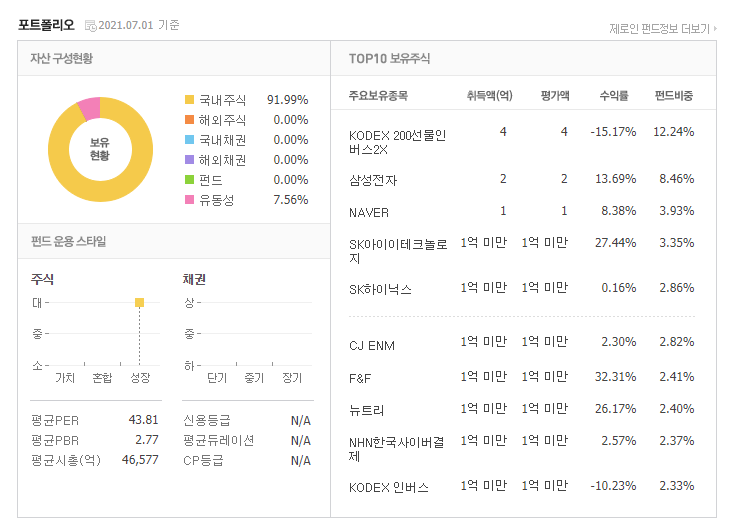Click the 펀드 운용 스타일 section header

[68, 241]
